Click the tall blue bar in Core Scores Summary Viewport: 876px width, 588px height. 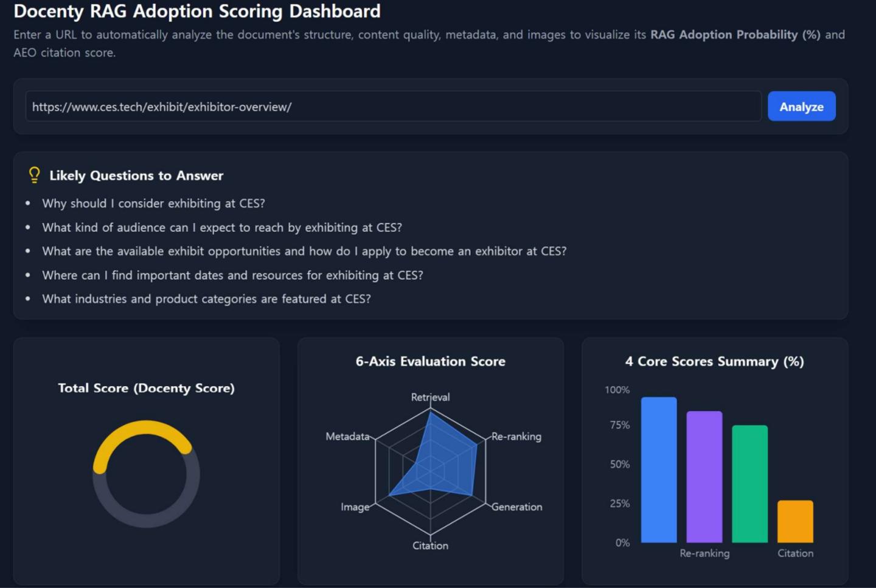click(x=659, y=469)
